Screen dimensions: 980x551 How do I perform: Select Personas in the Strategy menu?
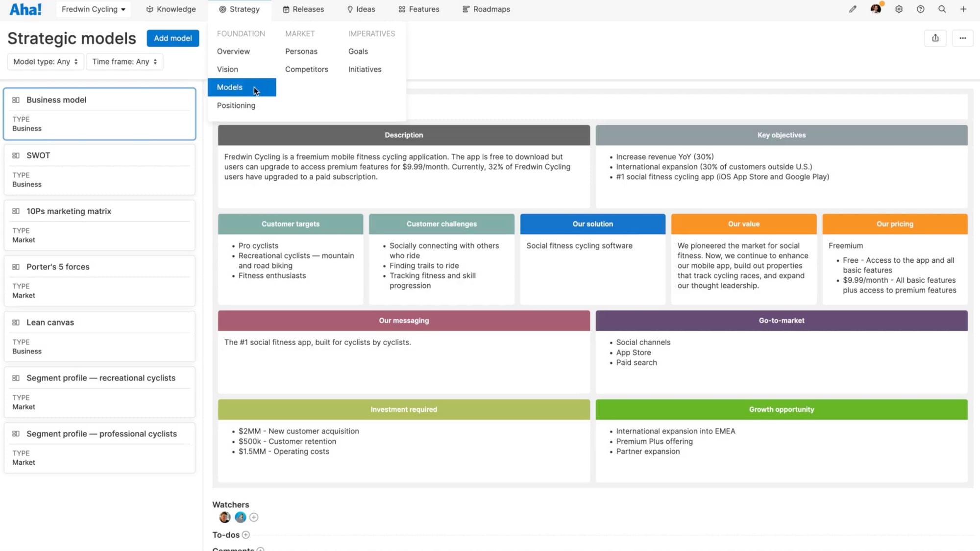click(x=301, y=51)
